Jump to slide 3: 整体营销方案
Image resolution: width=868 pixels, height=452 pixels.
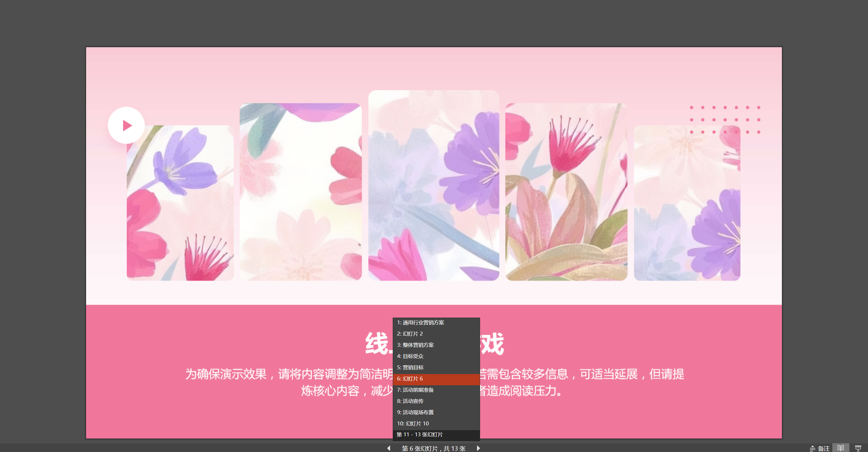coord(436,345)
